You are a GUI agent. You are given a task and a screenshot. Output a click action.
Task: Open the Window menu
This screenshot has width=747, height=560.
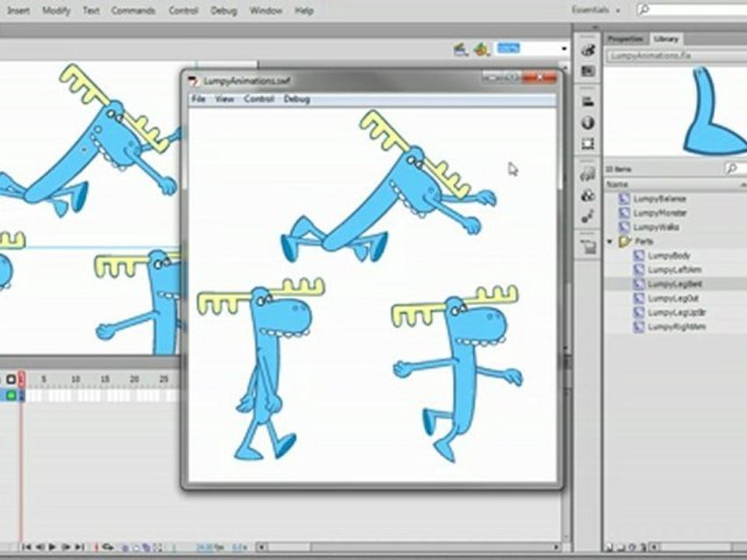(266, 10)
